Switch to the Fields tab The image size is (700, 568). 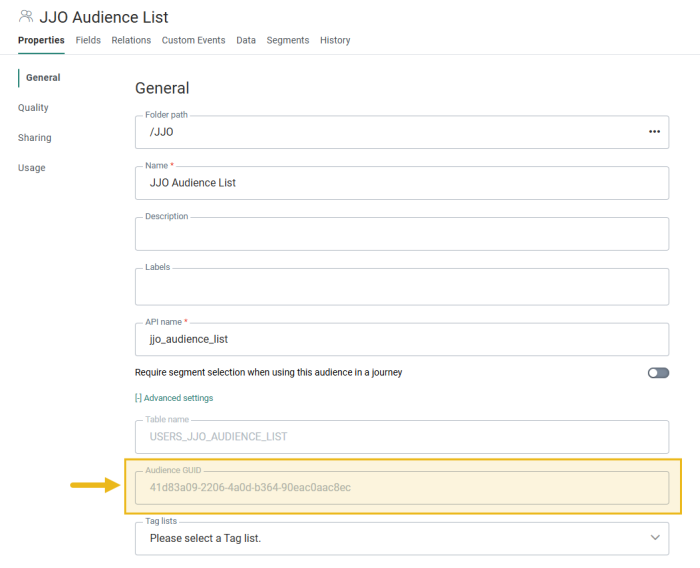pos(88,40)
